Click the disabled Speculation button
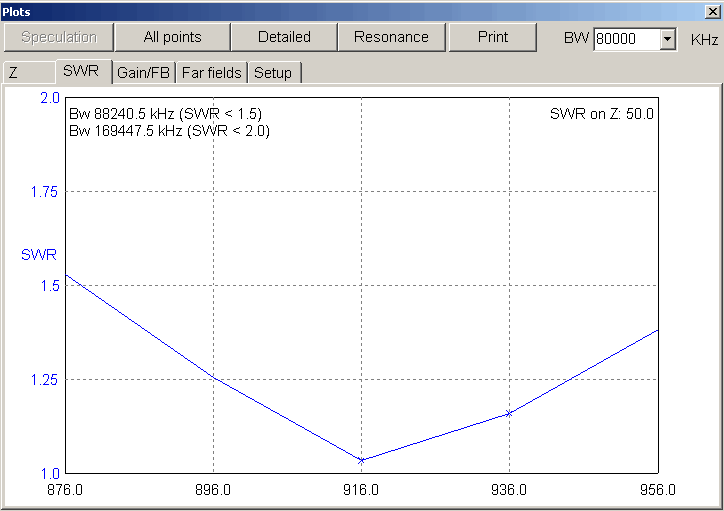Screen dimensions: 724x511 (x=59, y=37)
